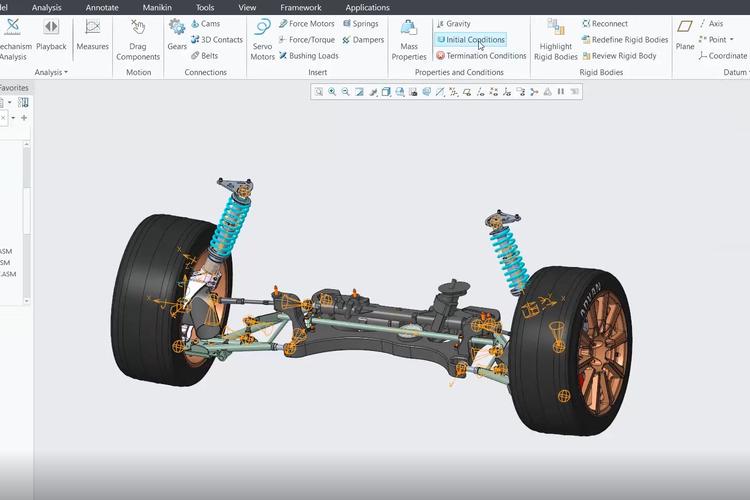Click the model tree vertical scrollbar
The height and width of the screenshot is (500, 750).
[27, 200]
